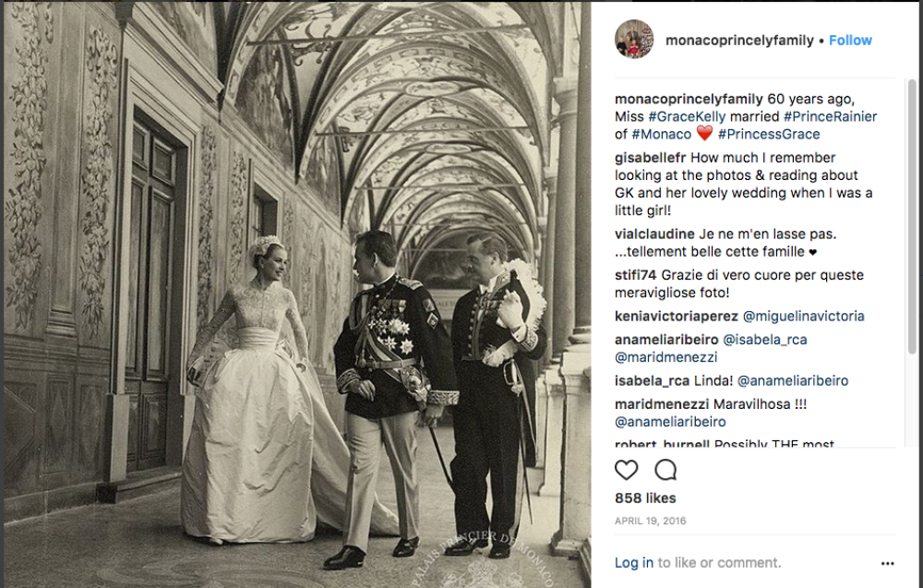Open monacoprincelyfamily username in header
923x588 pixels.
click(x=739, y=40)
